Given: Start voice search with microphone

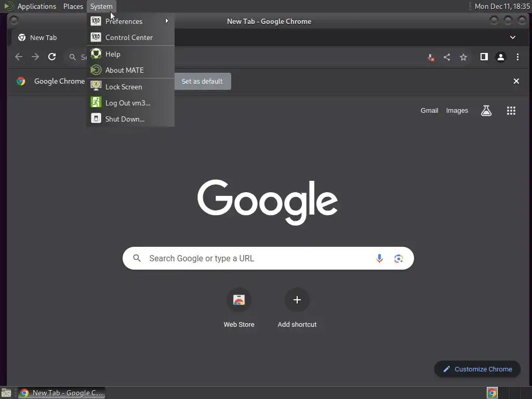Looking at the screenshot, I should [x=379, y=259].
